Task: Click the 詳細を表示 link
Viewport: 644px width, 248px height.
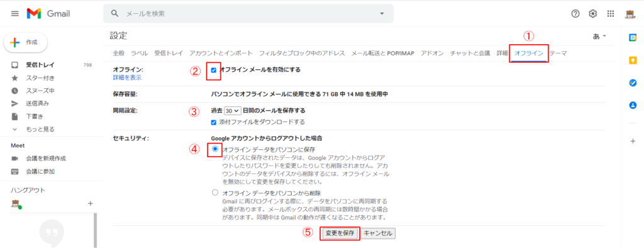Action: point(127,77)
